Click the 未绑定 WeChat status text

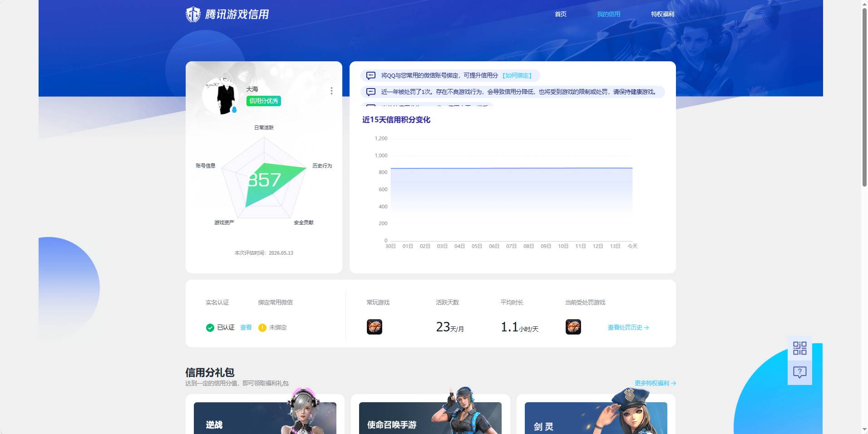(x=278, y=327)
